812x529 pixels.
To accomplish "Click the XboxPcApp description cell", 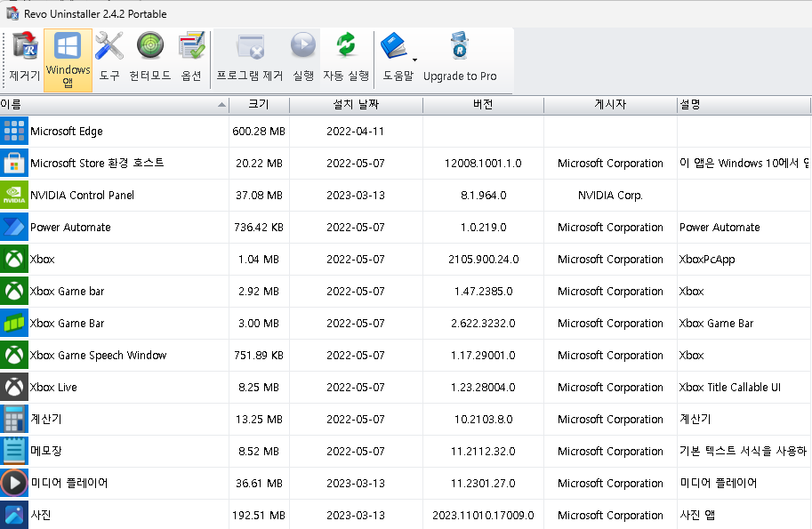I will [x=707, y=260].
